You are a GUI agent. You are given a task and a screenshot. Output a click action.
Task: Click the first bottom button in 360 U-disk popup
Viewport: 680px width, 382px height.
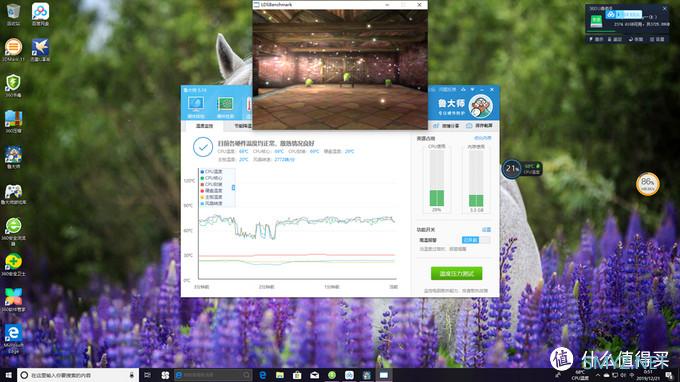click(596, 39)
